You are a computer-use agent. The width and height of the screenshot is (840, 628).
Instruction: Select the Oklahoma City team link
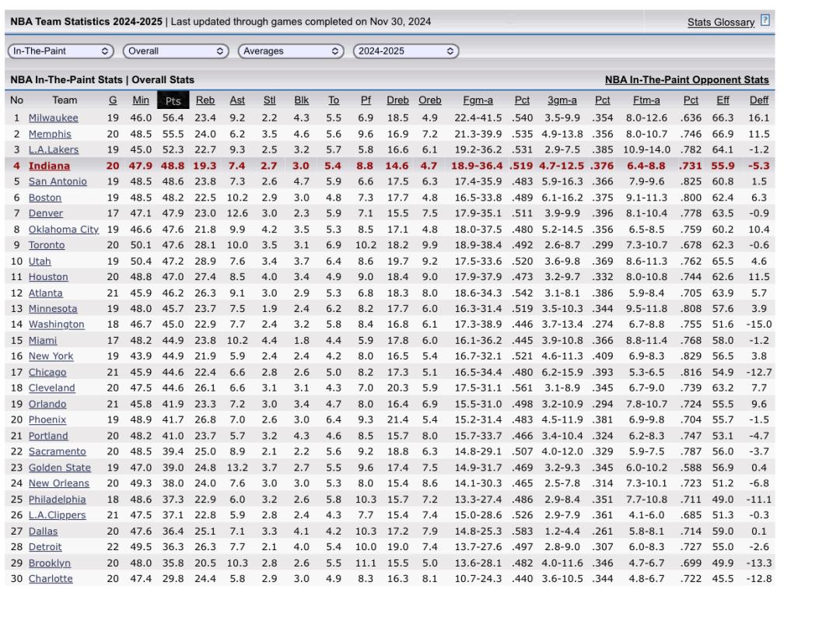tap(64, 230)
